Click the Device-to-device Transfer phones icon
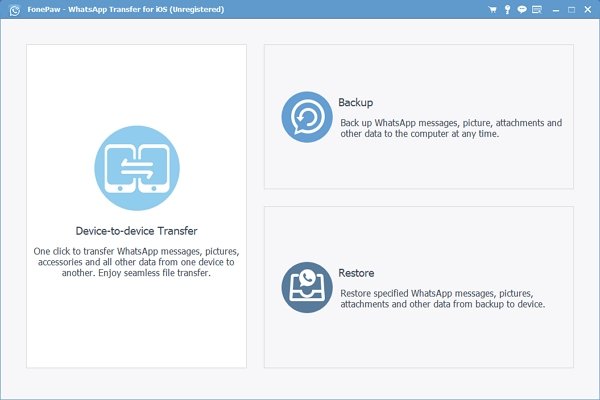Viewport: 600px width, 400px height. (136, 169)
